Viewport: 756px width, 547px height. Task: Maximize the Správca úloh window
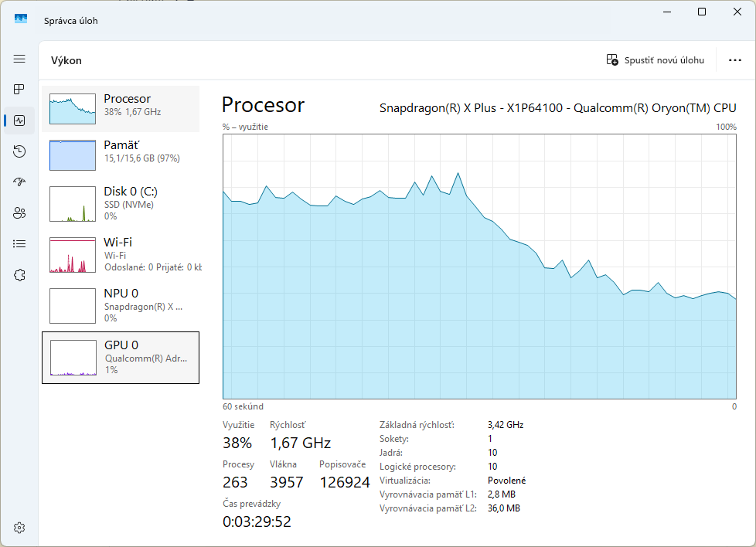coord(702,12)
